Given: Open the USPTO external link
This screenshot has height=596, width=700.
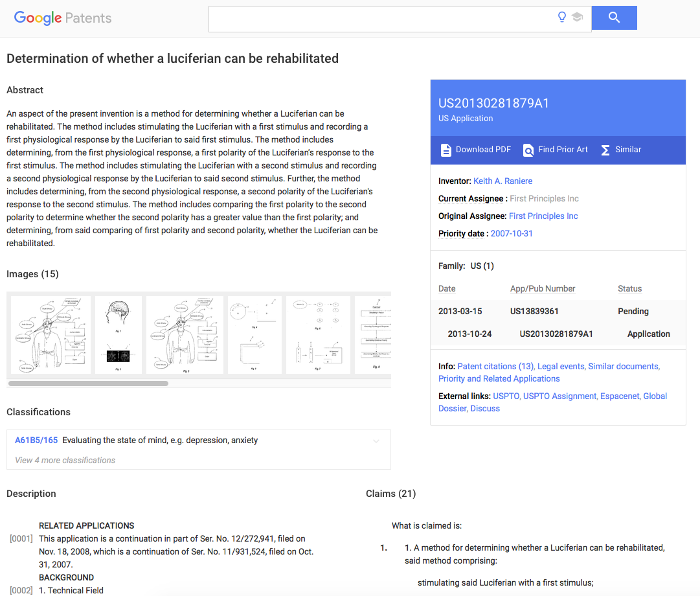Looking at the screenshot, I should pos(506,396).
